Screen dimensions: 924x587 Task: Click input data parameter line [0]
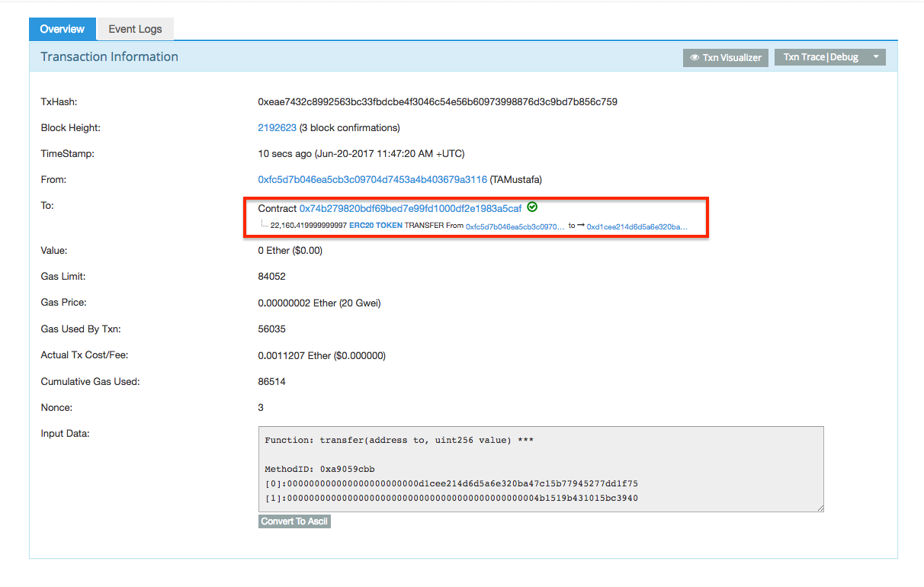tap(451, 483)
